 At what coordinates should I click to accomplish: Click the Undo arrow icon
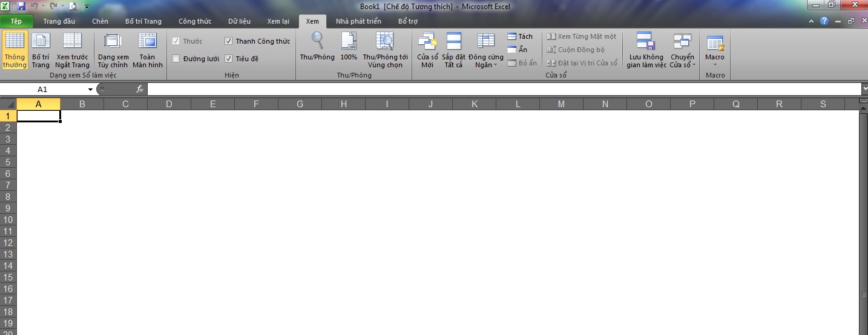(x=36, y=6)
